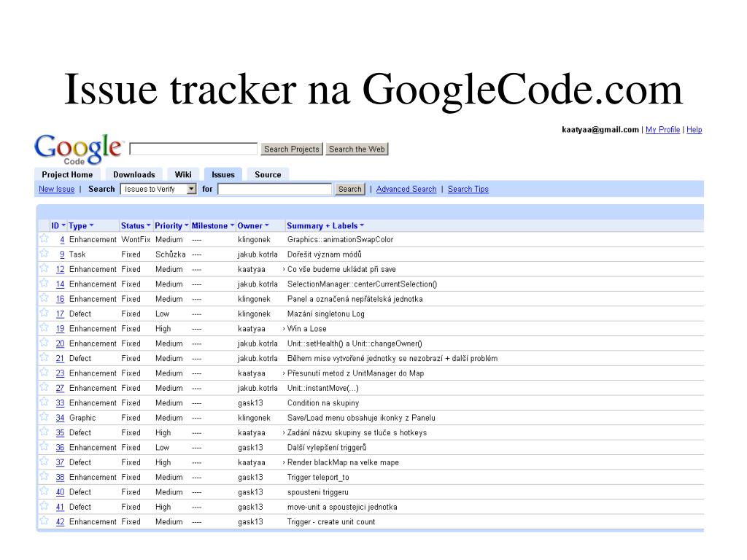Click 'WontFix' status in issue 4 row
Screen dimensions: 747x560
click(x=136, y=239)
